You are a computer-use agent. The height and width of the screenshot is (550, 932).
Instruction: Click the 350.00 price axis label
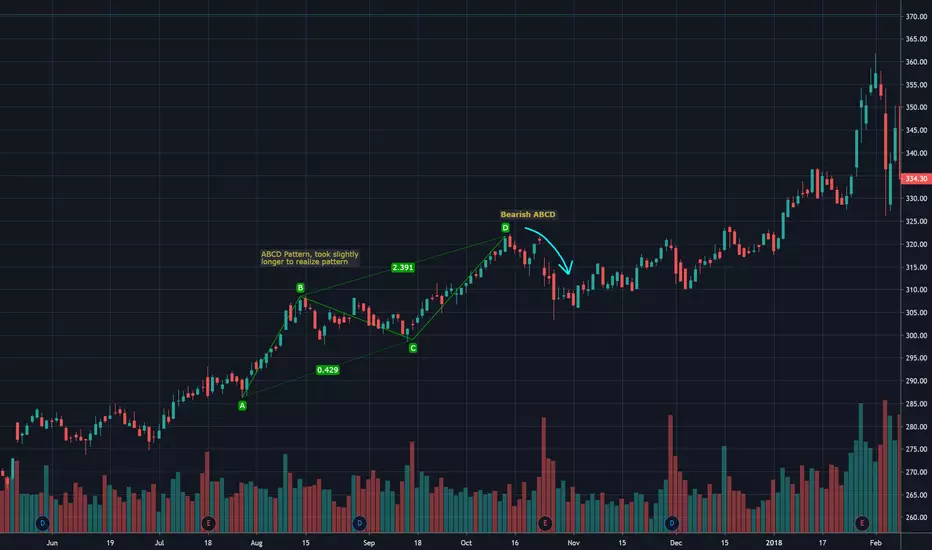tap(917, 108)
